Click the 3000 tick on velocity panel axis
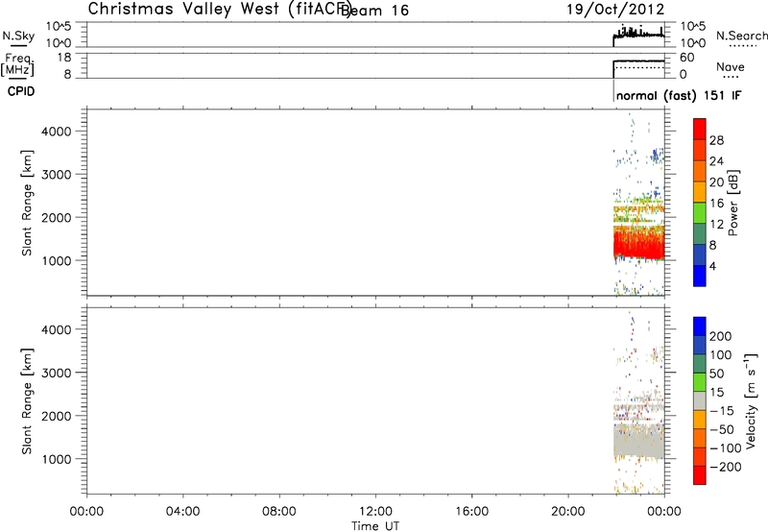 click(57, 373)
